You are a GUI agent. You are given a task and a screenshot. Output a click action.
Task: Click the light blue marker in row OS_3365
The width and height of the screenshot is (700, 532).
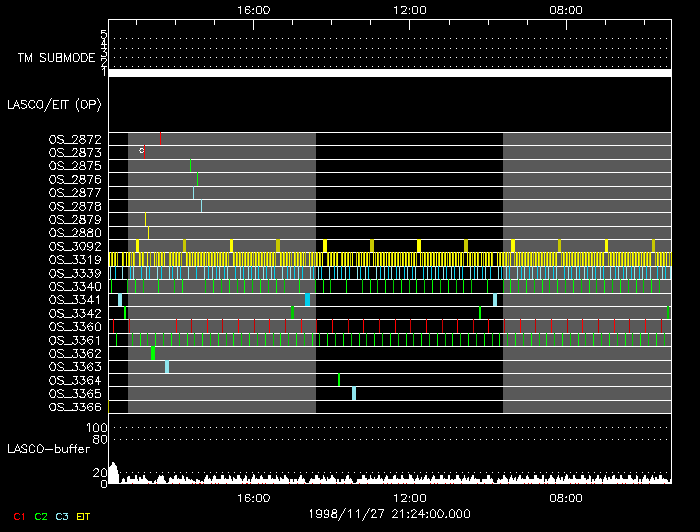pos(354,393)
